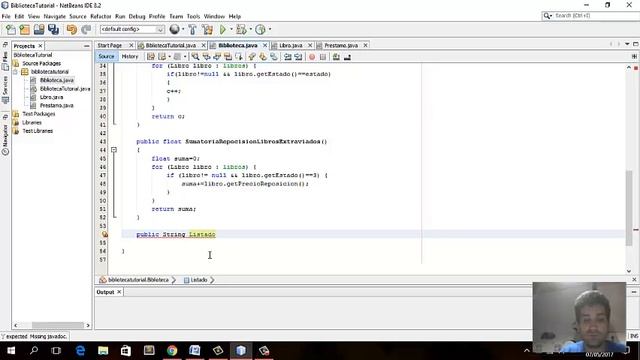
Task: Click the Comment code icon in editor toolbar
Action: (336, 57)
